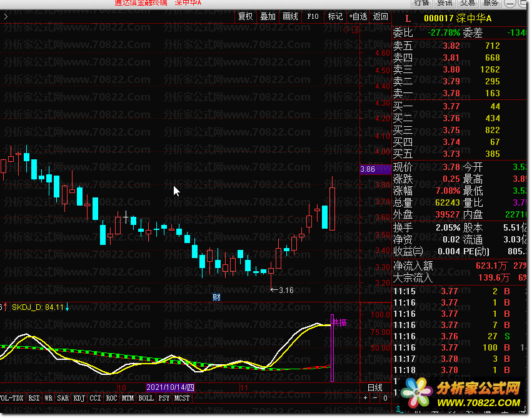Image resolution: width=532 pixels, height=418 pixels.
Task: Switch indicator to RSI
Action: pyautogui.click(x=34, y=398)
